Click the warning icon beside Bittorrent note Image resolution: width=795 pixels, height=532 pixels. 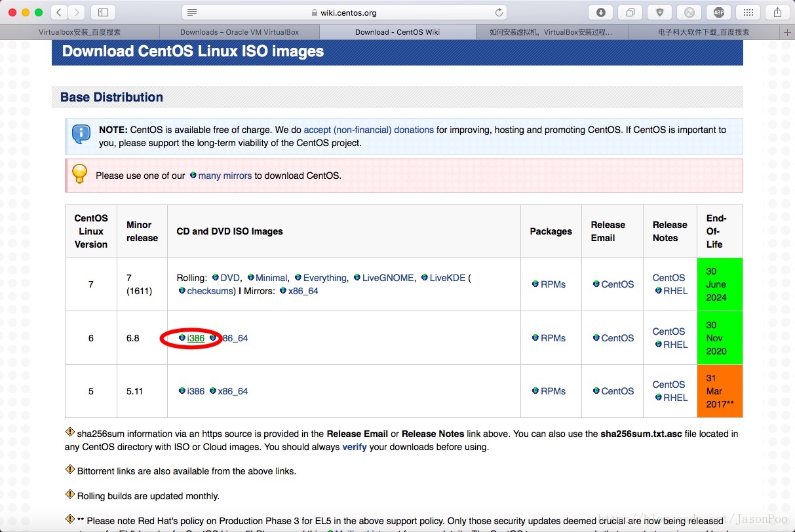[70, 470]
